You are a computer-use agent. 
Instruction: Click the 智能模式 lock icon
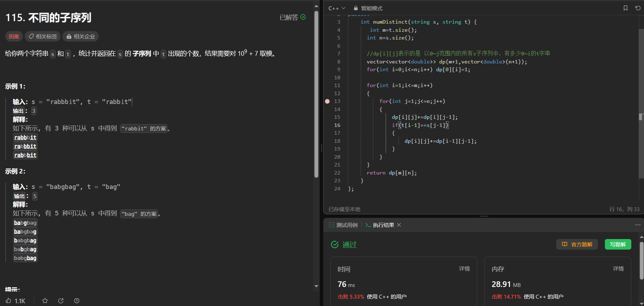[356, 8]
